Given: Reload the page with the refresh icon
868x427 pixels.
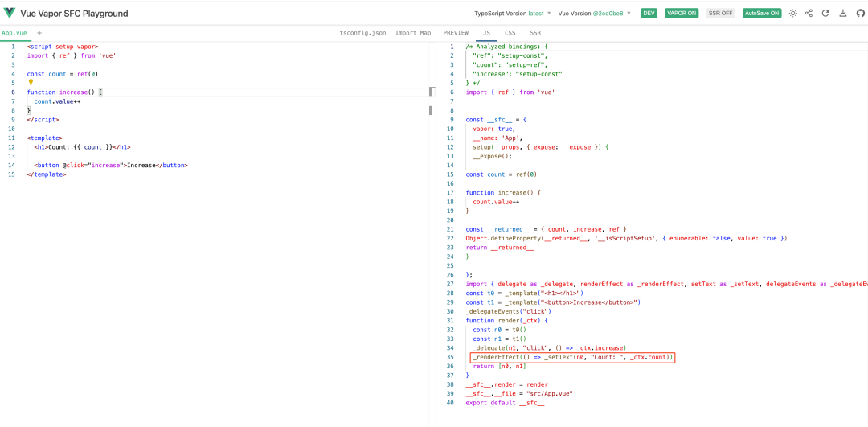Looking at the screenshot, I should [x=826, y=14].
